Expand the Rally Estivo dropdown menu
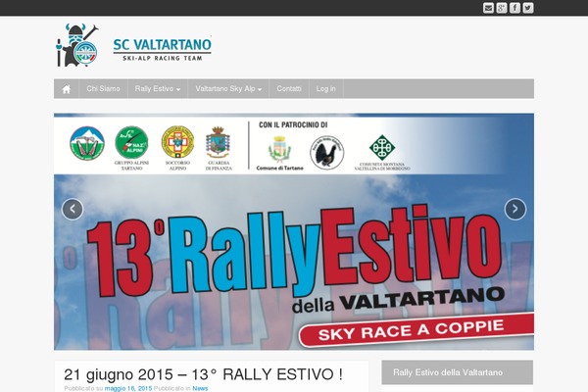Image resolution: width=588 pixels, height=392 pixels. click(x=158, y=89)
